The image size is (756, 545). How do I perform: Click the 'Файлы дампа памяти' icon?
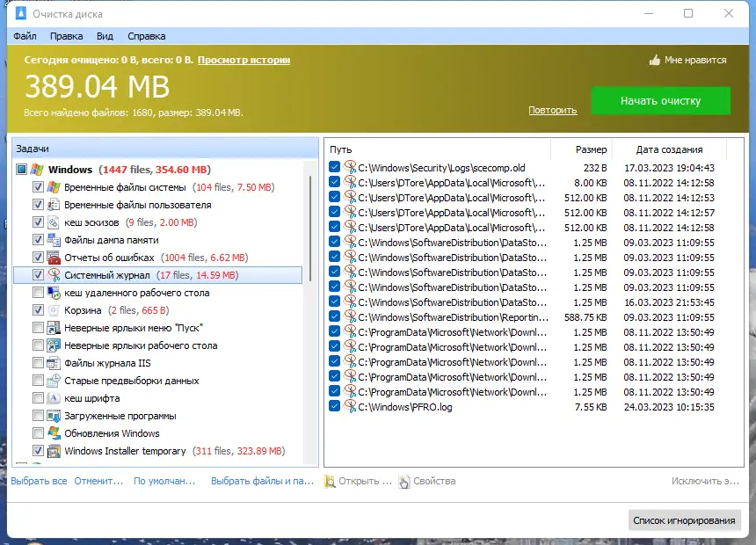point(54,240)
